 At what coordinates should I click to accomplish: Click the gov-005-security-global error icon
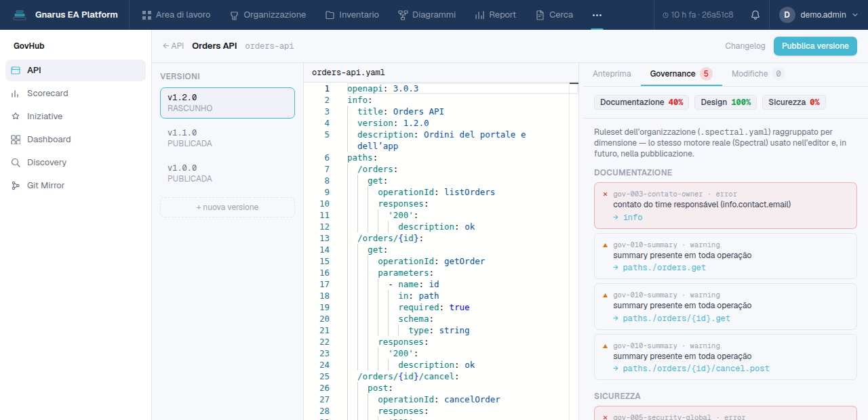606,417
